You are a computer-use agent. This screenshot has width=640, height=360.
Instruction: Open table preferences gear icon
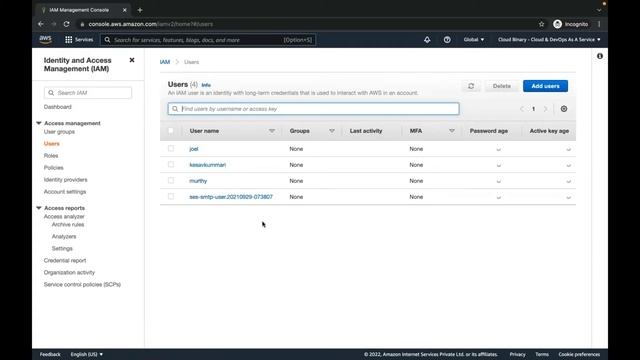564,109
